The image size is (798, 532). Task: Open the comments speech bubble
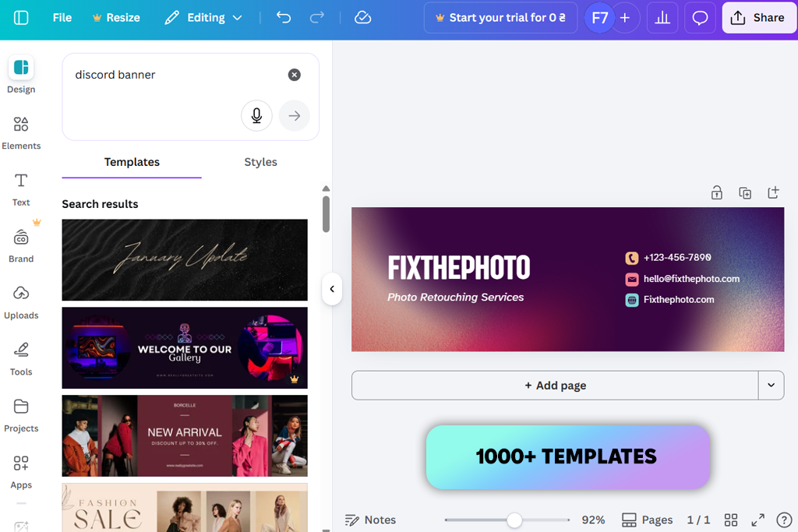point(701,18)
